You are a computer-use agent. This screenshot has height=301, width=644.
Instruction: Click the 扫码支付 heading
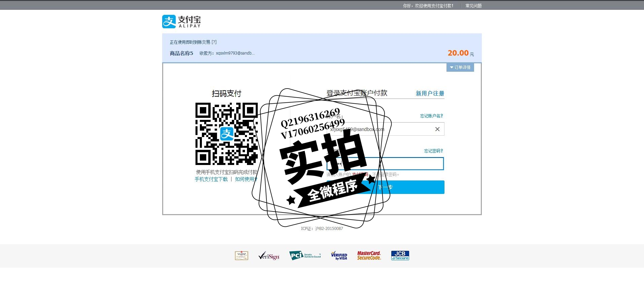[x=226, y=93]
